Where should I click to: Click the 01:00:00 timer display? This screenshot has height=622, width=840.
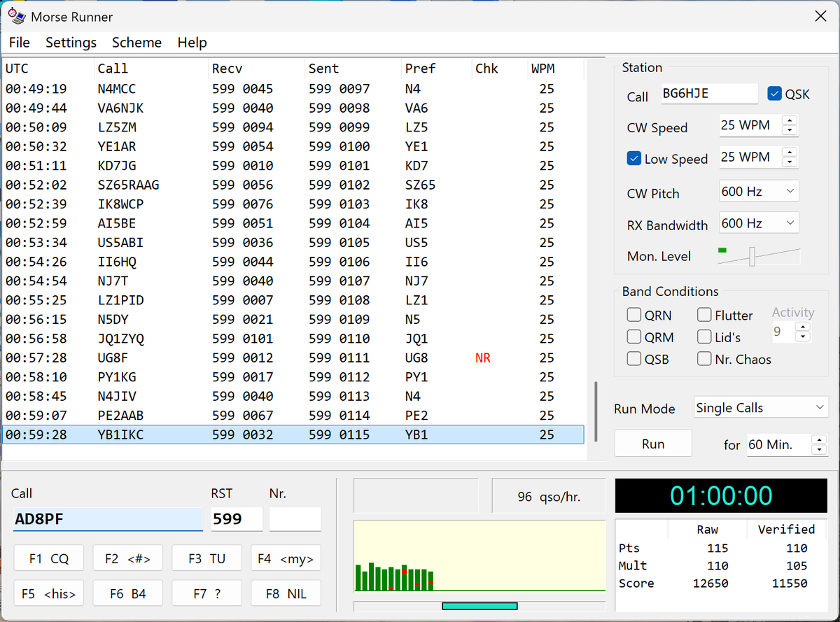point(721,495)
